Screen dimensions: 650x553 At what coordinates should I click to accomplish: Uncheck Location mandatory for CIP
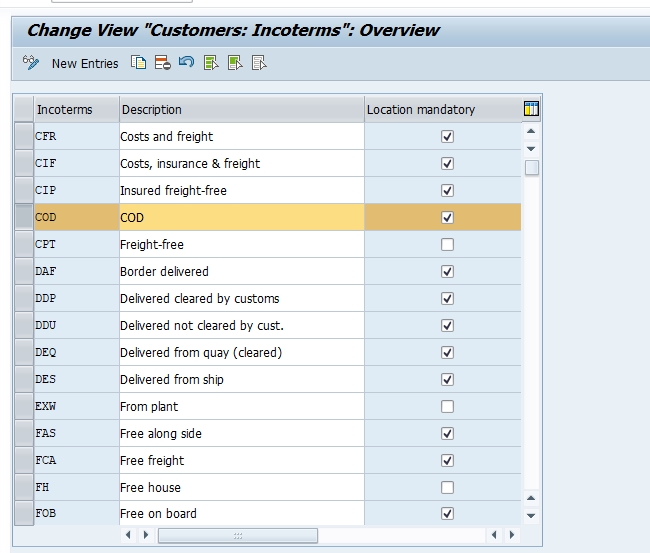(447, 190)
